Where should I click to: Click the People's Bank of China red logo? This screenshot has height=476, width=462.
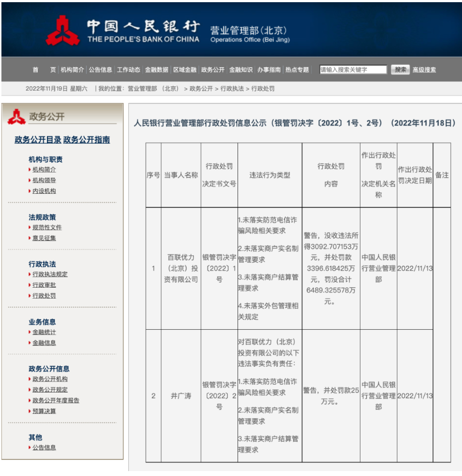63,31
